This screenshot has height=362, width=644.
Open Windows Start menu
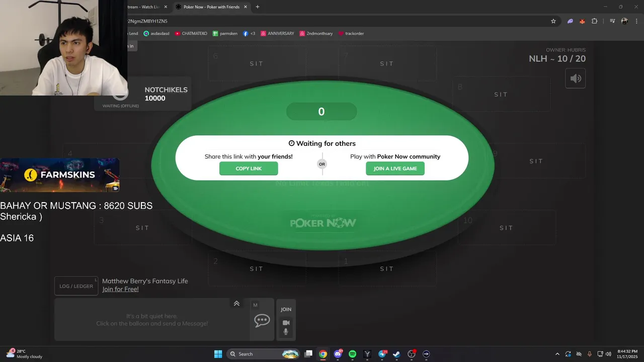[218, 354]
